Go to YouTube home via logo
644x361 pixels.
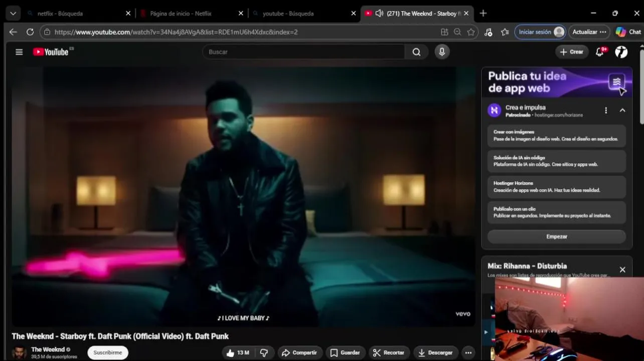pos(51,52)
